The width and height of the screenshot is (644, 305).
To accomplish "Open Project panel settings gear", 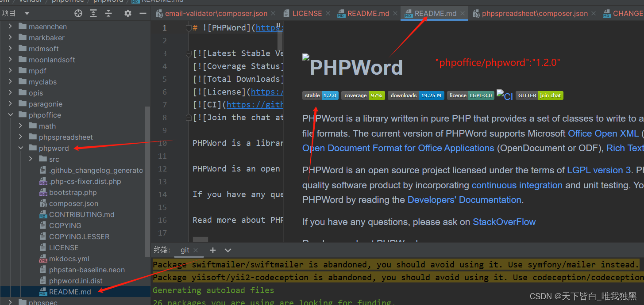I will 127,13.
